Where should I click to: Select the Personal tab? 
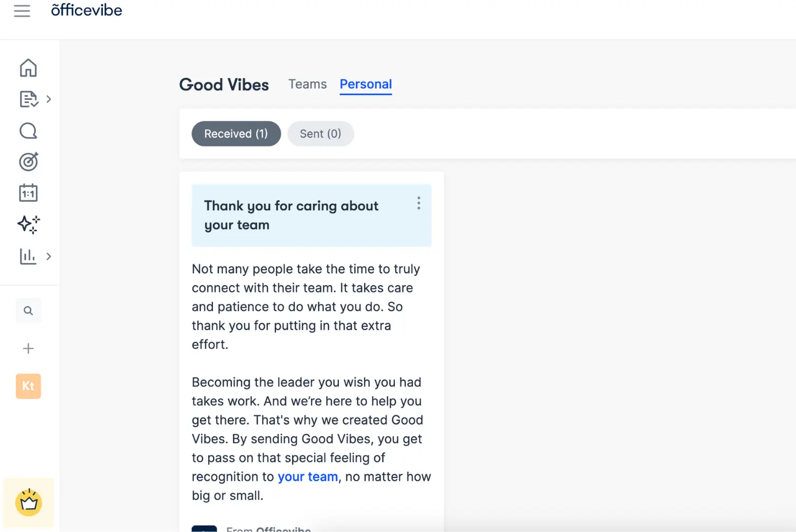tap(365, 84)
